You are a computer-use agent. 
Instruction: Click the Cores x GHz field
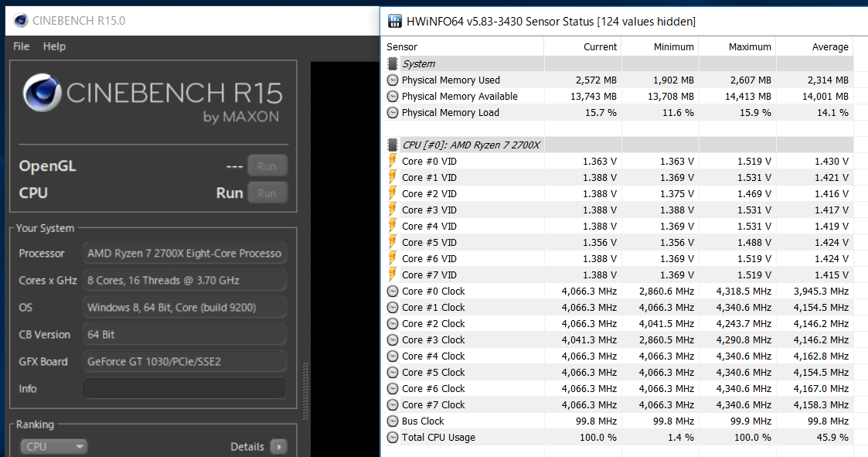(184, 280)
